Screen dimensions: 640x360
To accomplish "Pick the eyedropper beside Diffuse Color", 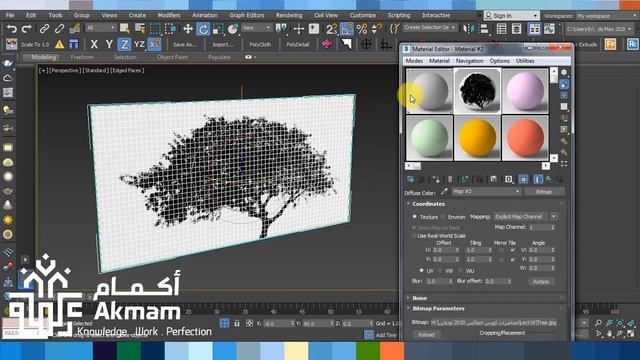I will click(x=444, y=191).
